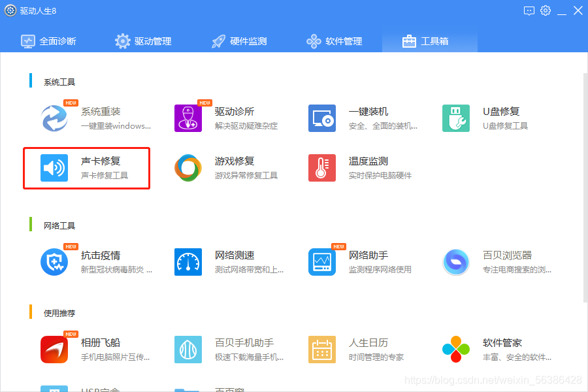588x392 pixels.
Task: Click the 百贝手机助手 title text
Action: click(244, 343)
